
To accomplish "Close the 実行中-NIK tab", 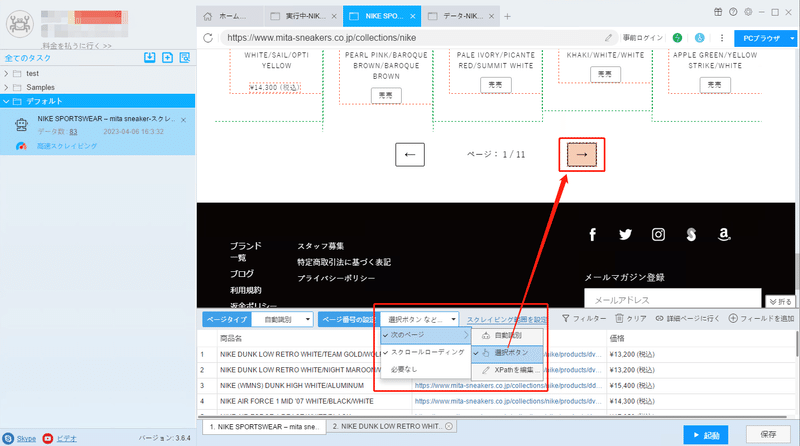I will click(x=334, y=16).
